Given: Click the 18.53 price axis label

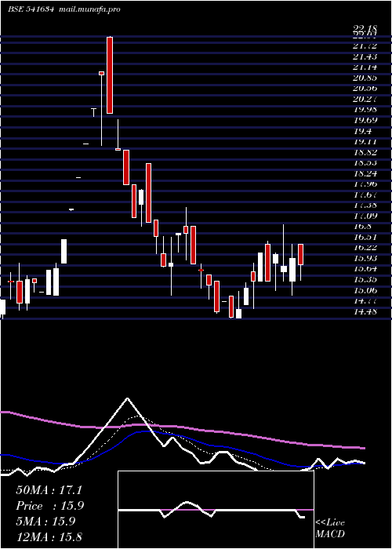Looking at the screenshot, I should (x=365, y=163).
